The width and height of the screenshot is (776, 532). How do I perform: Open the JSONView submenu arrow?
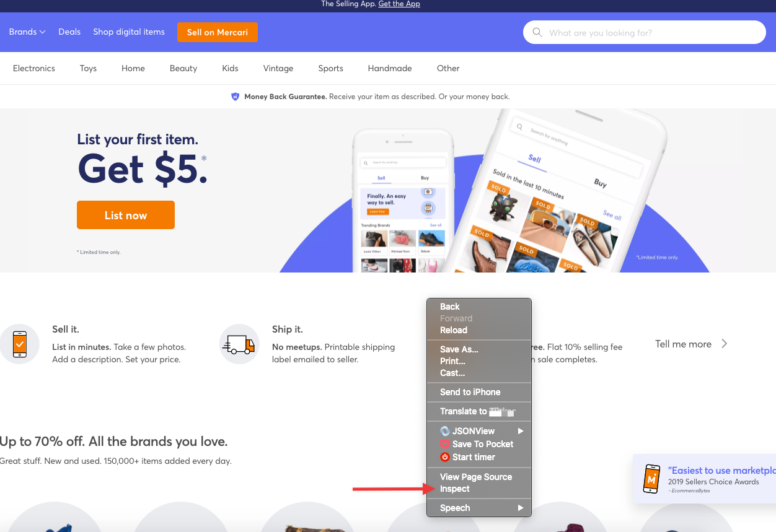coord(521,431)
